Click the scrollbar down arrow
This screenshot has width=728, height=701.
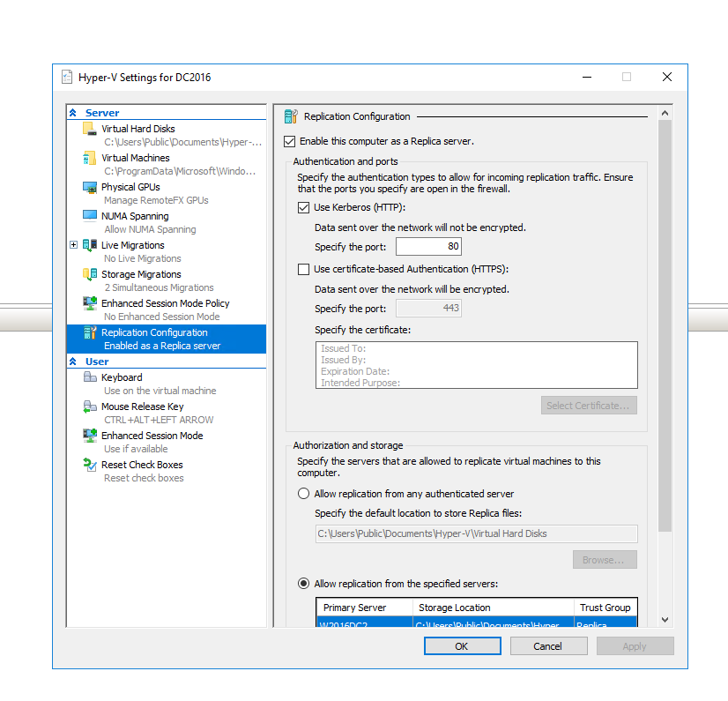tap(665, 620)
